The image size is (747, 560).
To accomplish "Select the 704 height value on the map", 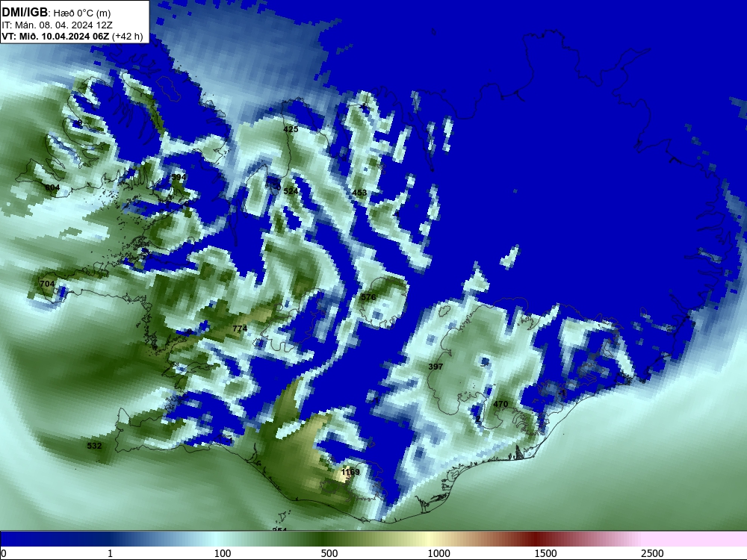I will (x=47, y=284).
